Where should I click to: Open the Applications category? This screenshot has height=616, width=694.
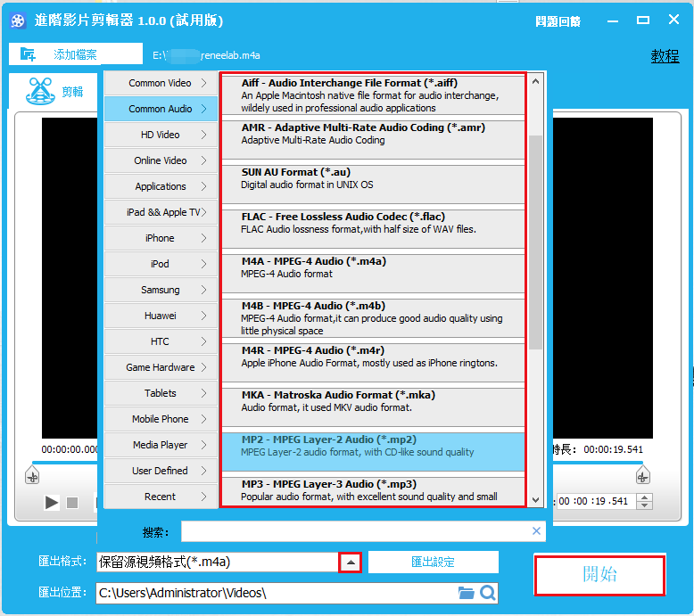point(161,186)
